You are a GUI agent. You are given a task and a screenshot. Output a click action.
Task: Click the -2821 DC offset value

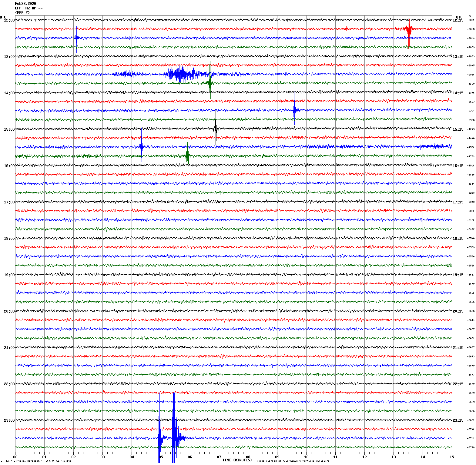(x=471, y=20)
